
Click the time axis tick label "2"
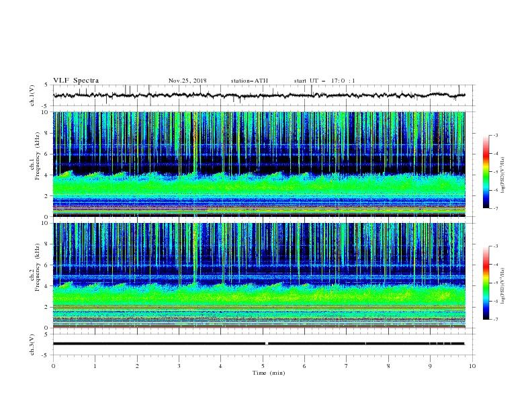(137, 366)
